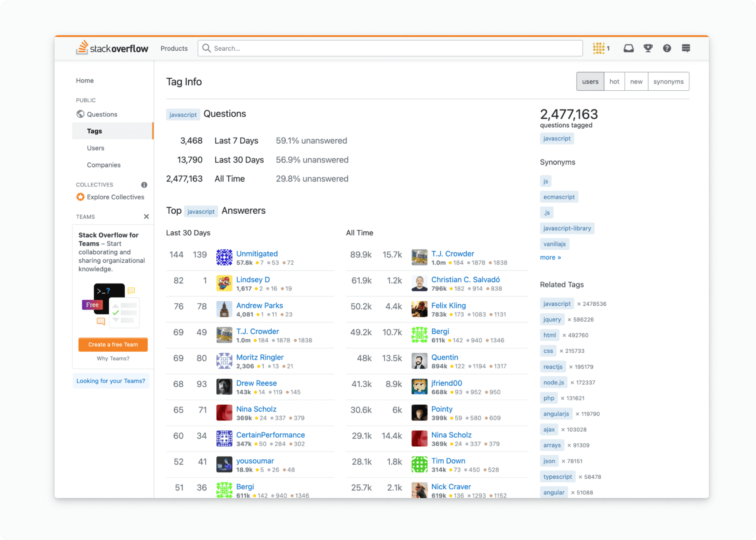Viewport: 756px width, 540px height.
Task: Click the more » synonyms link
Action: (550, 257)
